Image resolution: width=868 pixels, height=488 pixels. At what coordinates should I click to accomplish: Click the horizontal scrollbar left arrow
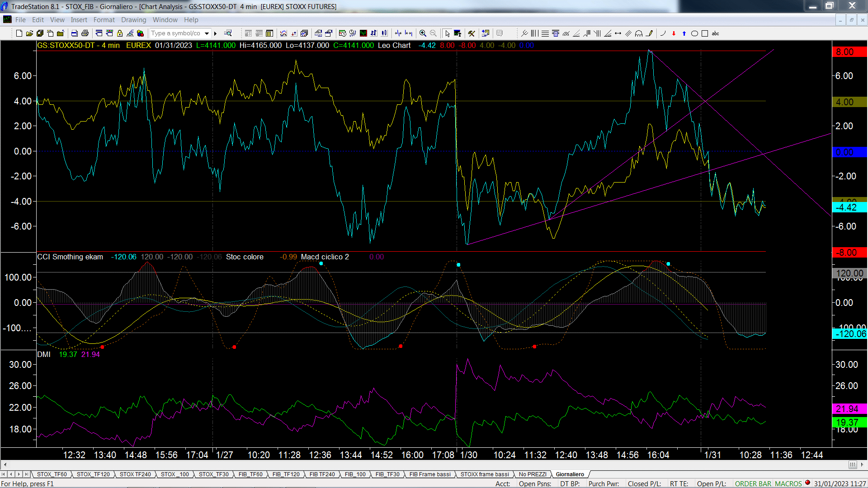[x=5, y=465]
